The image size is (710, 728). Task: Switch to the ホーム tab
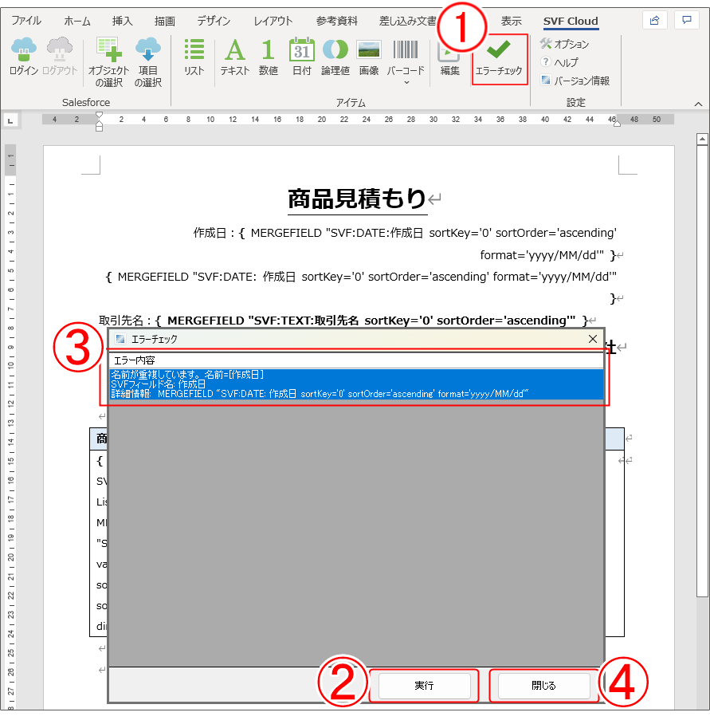click(76, 22)
